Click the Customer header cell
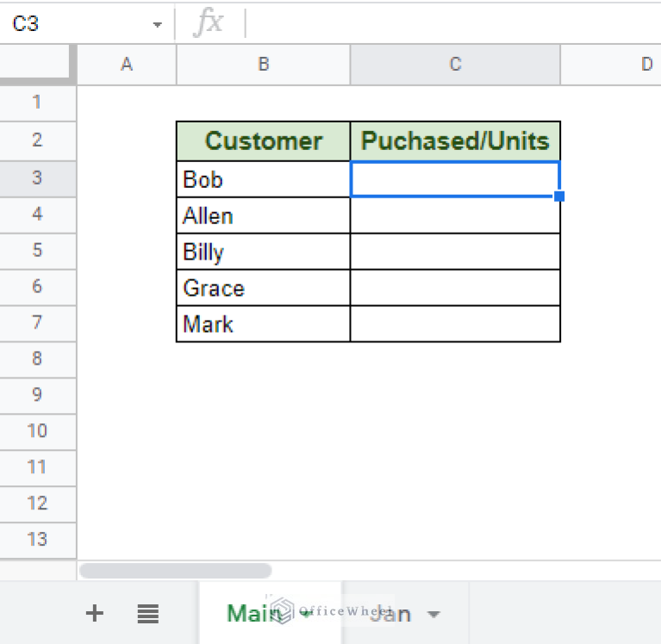Viewport: 661px width, 644px height. tap(264, 141)
